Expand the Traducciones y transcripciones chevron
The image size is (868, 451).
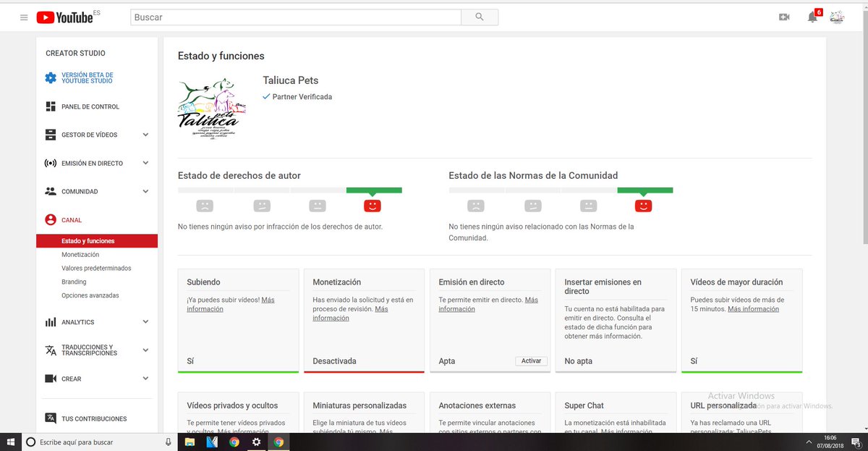[145, 350]
